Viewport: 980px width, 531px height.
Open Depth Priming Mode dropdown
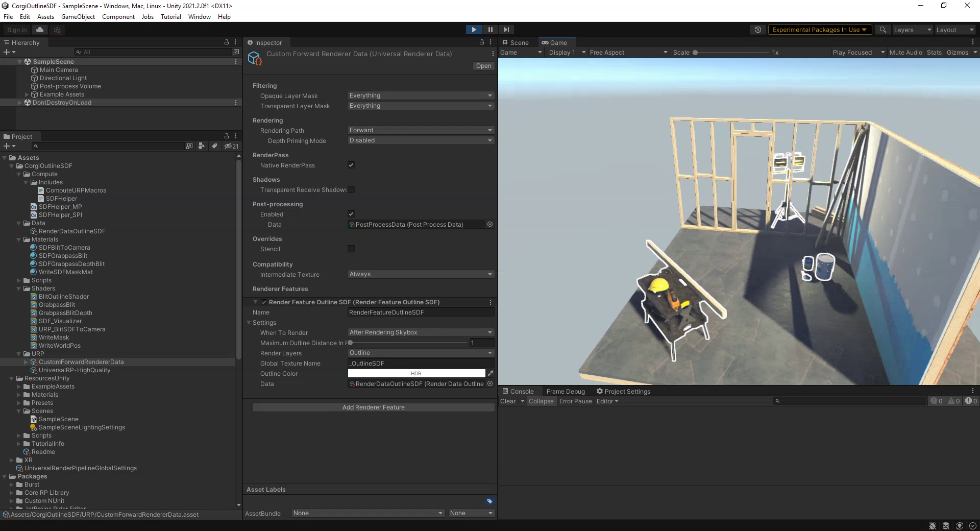pos(421,140)
